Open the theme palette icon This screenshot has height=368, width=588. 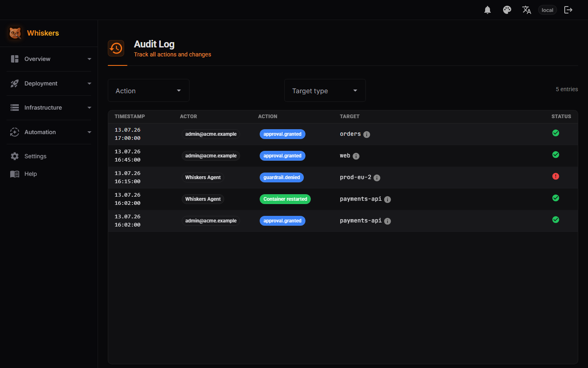507,10
